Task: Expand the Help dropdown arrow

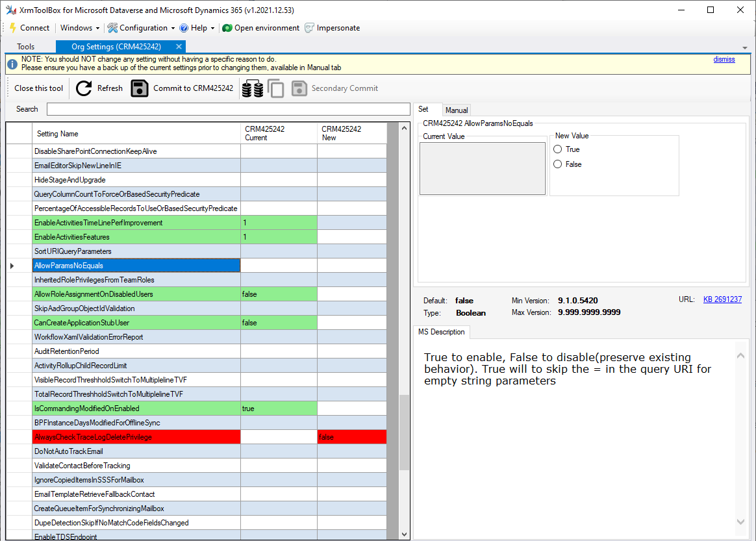Action: [x=212, y=28]
